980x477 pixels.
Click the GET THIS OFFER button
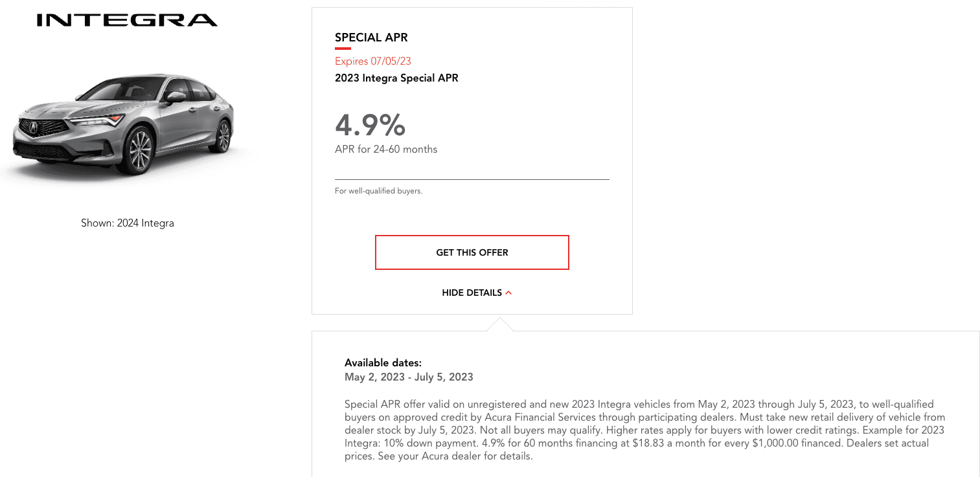[x=472, y=252]
